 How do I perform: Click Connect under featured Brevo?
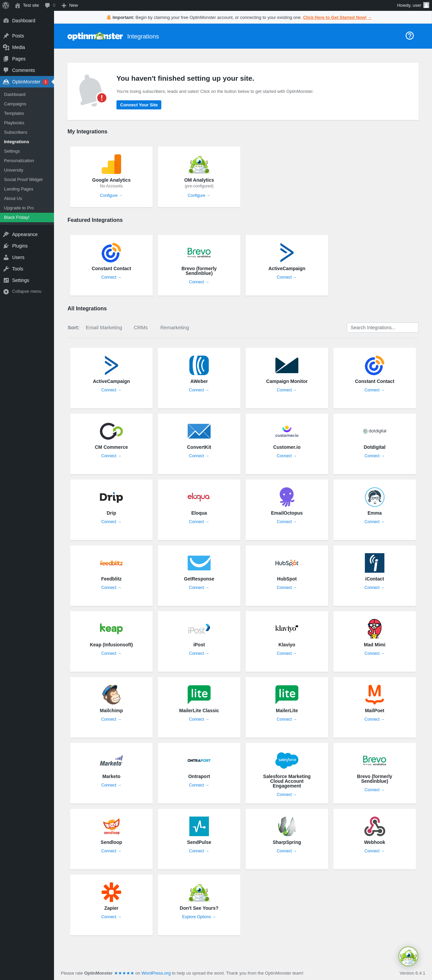[199, 282]
